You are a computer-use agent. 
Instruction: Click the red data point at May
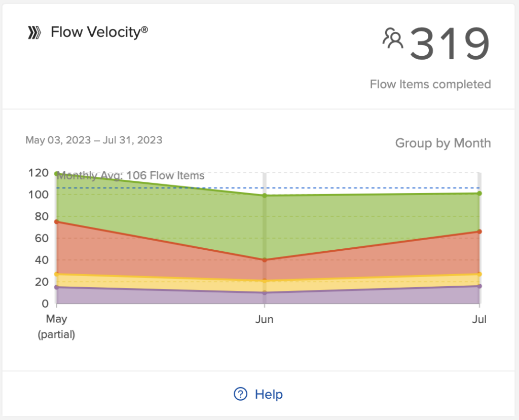(x=56, y=222)
